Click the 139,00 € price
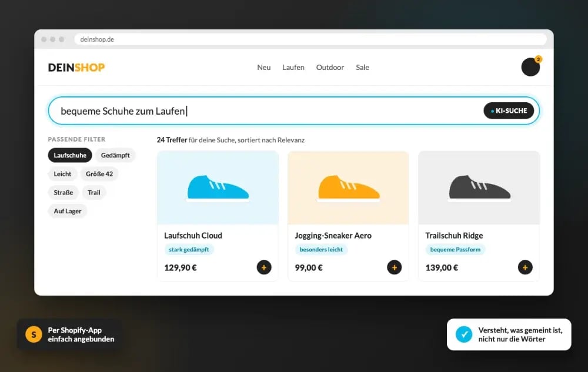Screen dimensions: 588x372 [x=442, y=268]
